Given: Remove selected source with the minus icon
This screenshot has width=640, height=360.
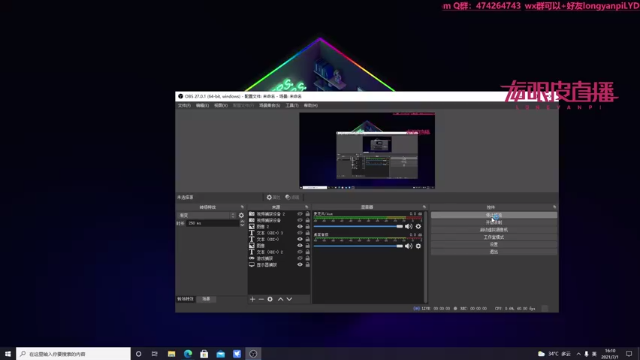Looking at the screenshot, I should pyautogui.click(x=261, y=299).
